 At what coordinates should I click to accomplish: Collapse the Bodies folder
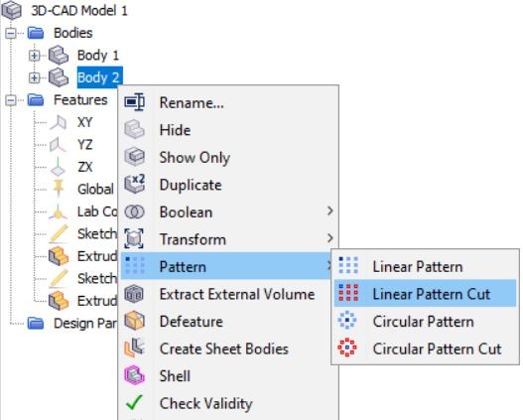point(11,33)
